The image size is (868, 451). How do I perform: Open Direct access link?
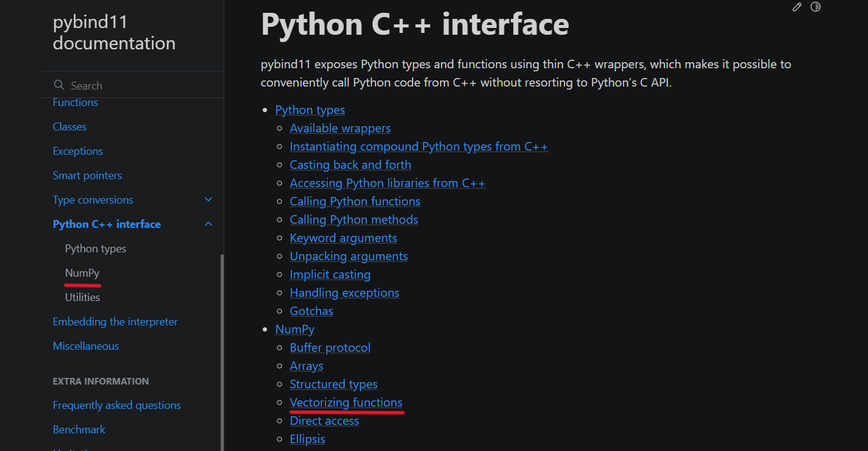pyautogui.click(x=324, y=421)
